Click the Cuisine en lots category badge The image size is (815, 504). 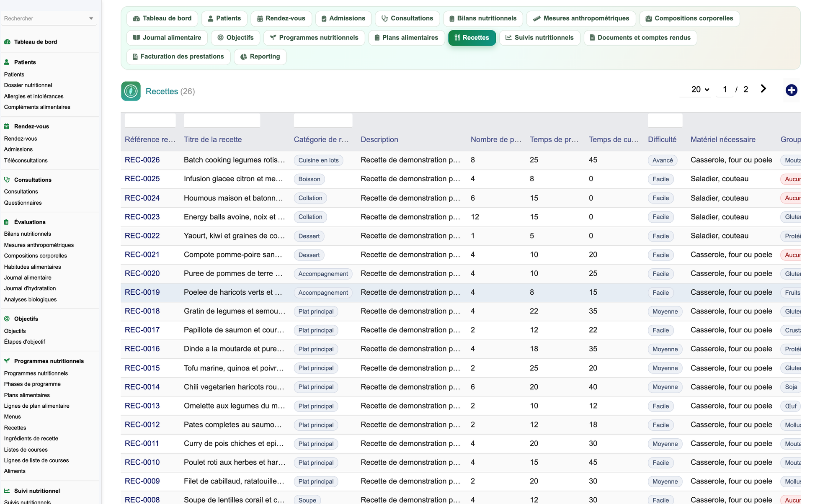pos(318,160)
